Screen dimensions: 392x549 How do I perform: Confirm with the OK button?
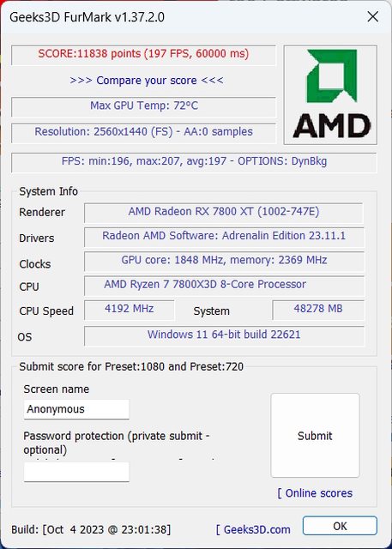(x=340, y=526)
